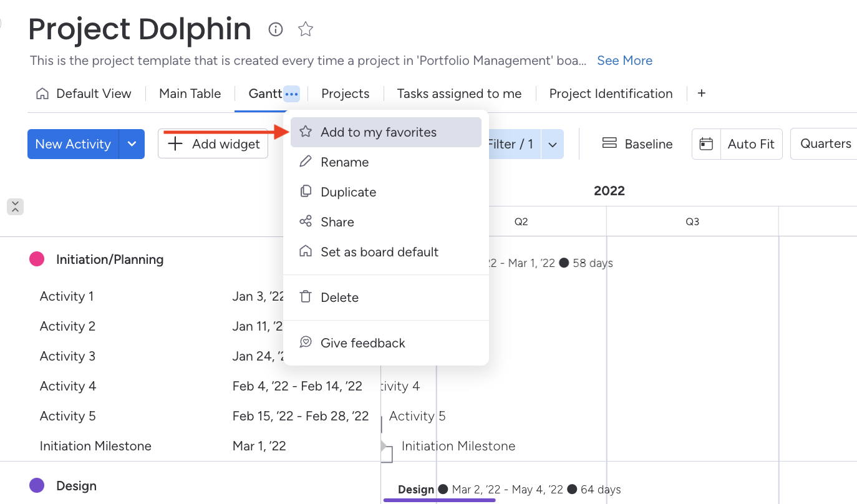Collapse all groups with chevron toggle
This screenshot has height=504, width=857.
tap(15, 207)
